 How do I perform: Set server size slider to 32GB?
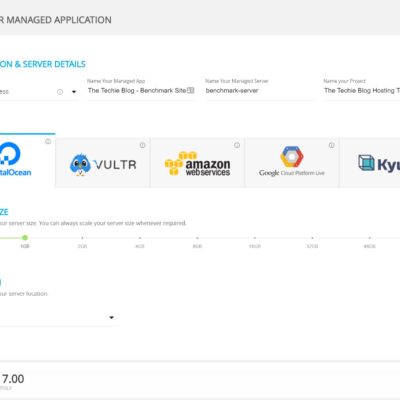(312, 238)
